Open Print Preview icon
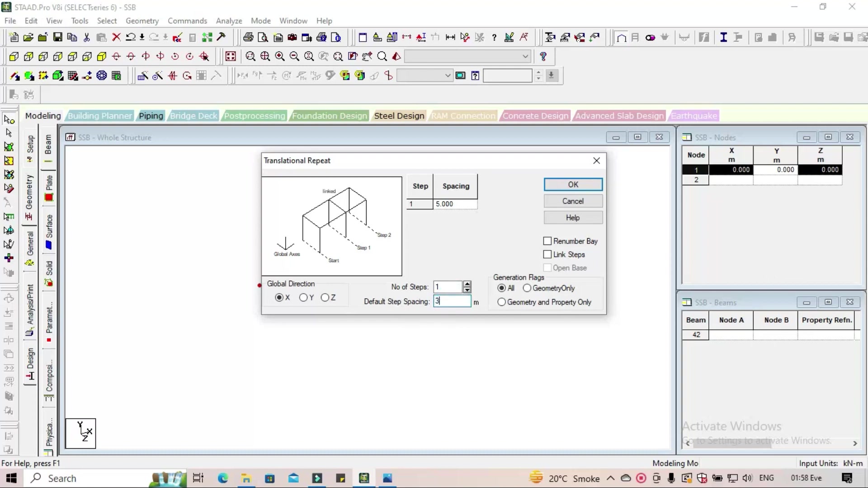 coord(263,38)
